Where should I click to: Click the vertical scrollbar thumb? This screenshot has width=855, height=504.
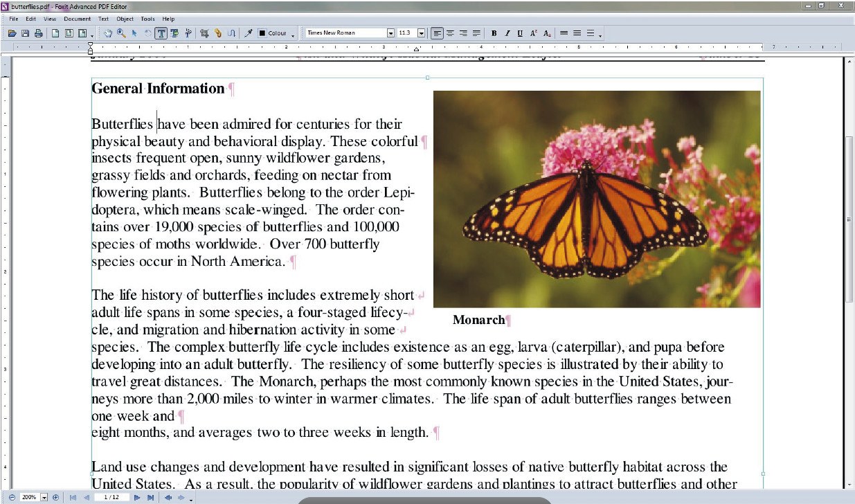[x=850, y=219]
